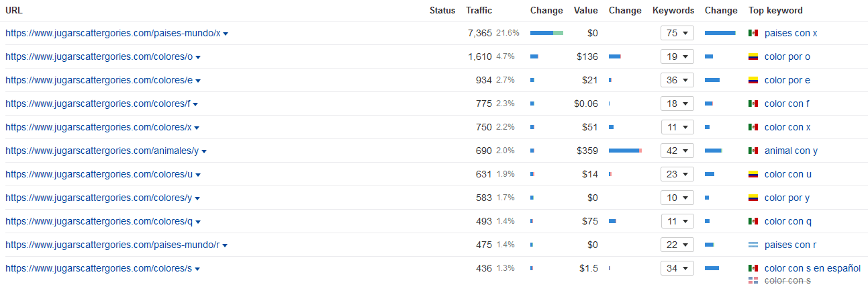Click the Value column header

pyautogui.click(x=586, y=10)
